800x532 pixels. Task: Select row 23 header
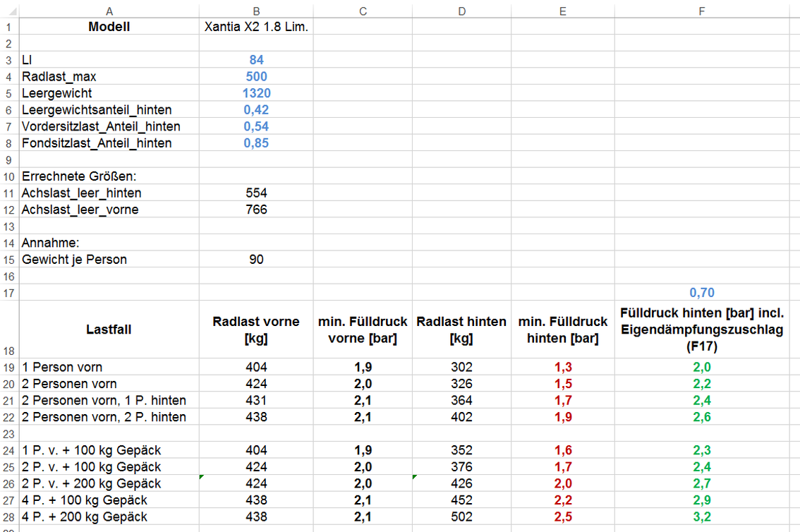pos(8,433)
